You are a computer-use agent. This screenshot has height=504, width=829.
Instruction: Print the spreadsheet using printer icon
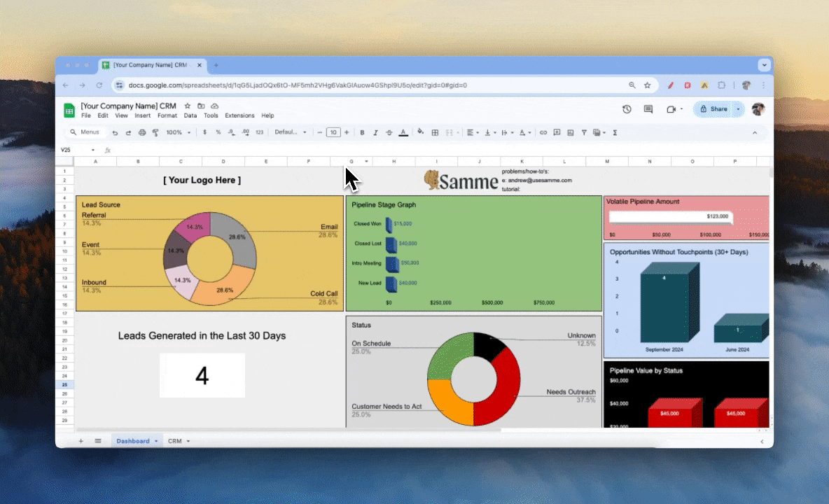(x=141, y=132)
